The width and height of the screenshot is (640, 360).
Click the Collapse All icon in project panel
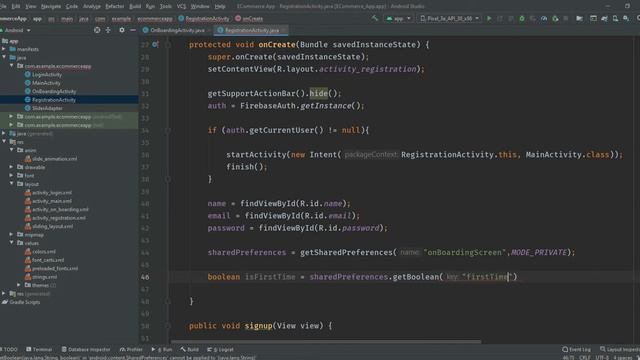pyautogui.click(x=108, y=30)
